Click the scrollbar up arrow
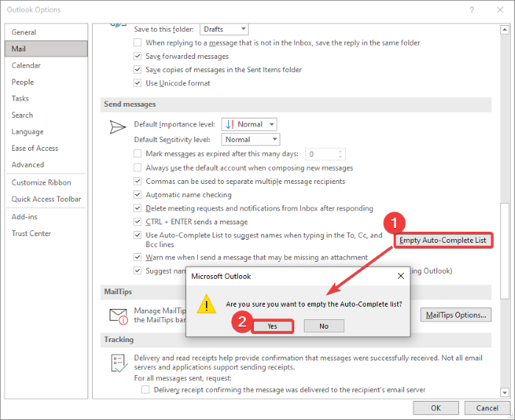 [505, 30]
